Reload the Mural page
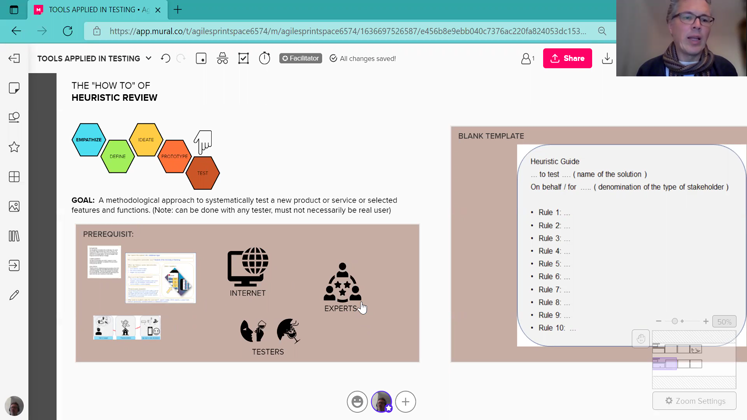747x420 pixels. coord(68,31)
